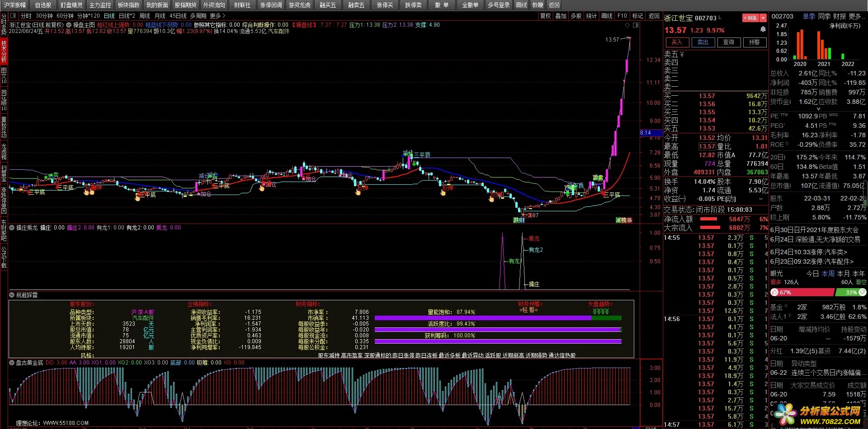Switch the sentiment poll to 本周
The width and height of the screenshot is (868, 429).
[x=828, y=274]
